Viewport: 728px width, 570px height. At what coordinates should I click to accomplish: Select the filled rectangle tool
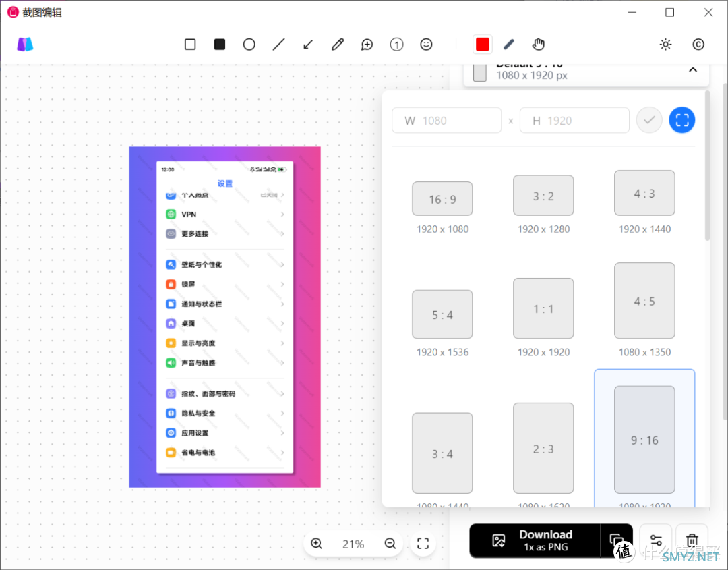220,45
